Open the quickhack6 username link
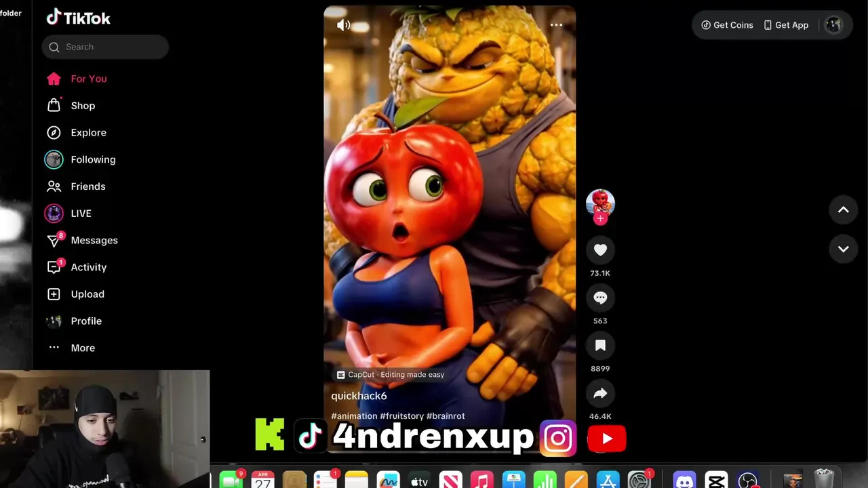The width and height of the screenshot is (868, 488). coord(359,396)
